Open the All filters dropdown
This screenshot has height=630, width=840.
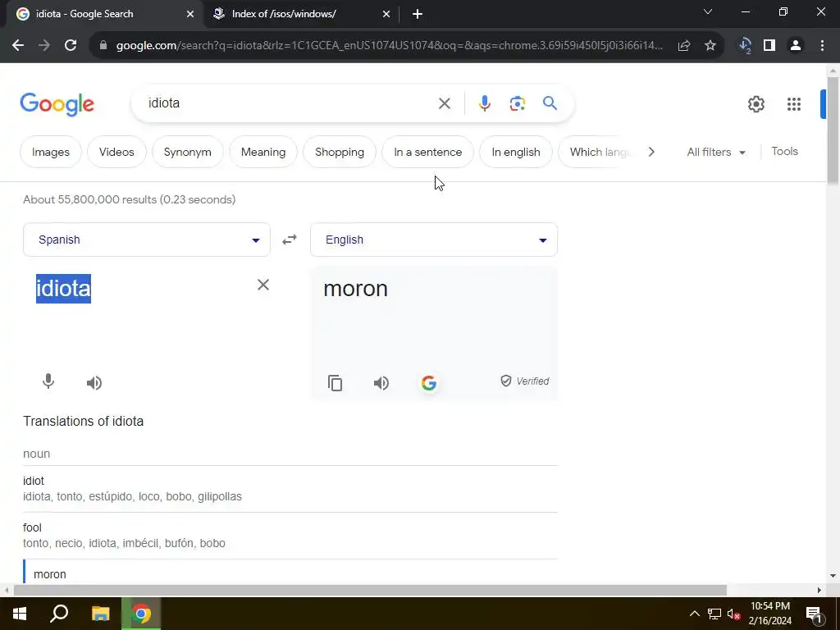716,152
